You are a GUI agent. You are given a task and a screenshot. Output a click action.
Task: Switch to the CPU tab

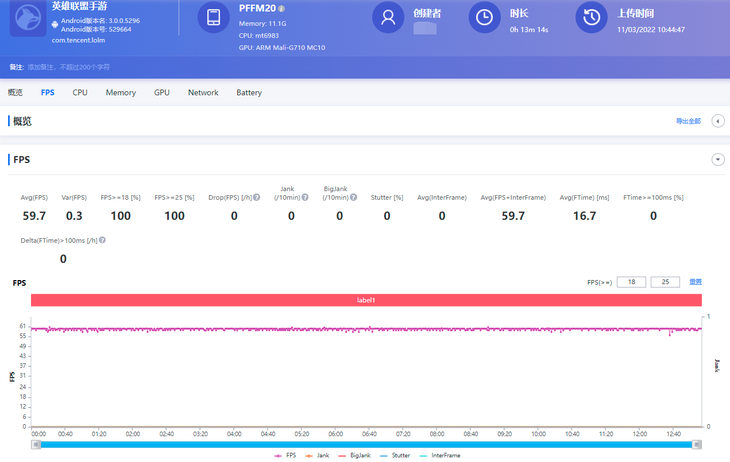(80, 93)
